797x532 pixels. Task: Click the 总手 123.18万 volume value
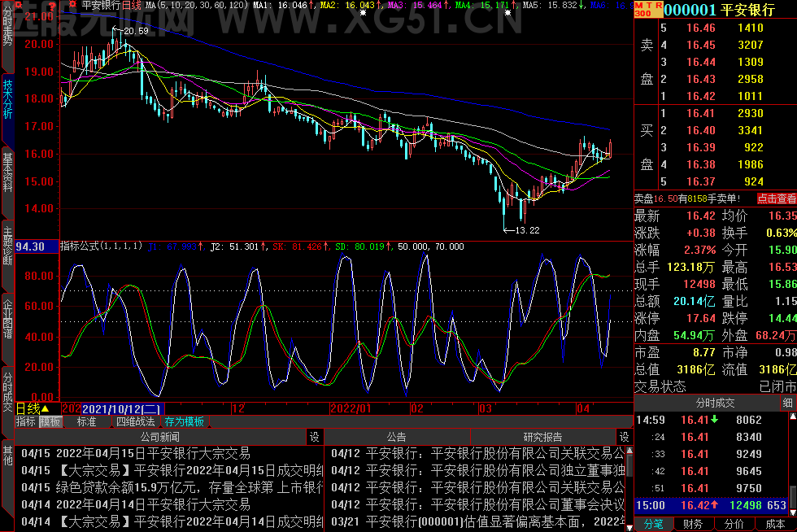click(690, 267)
